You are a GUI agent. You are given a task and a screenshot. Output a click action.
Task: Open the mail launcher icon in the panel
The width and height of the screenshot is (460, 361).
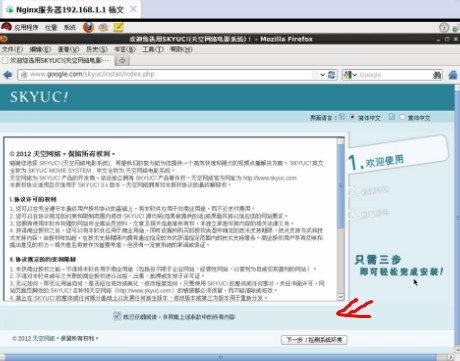[103, 27]
